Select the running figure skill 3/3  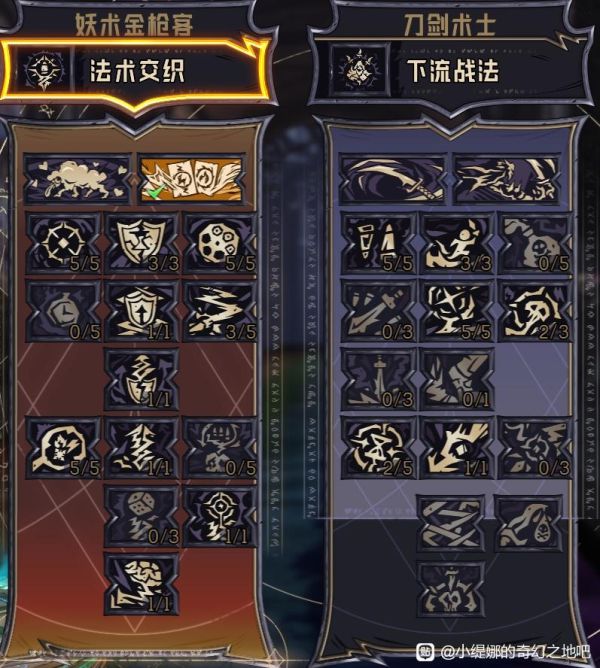(x=456, y=244)
